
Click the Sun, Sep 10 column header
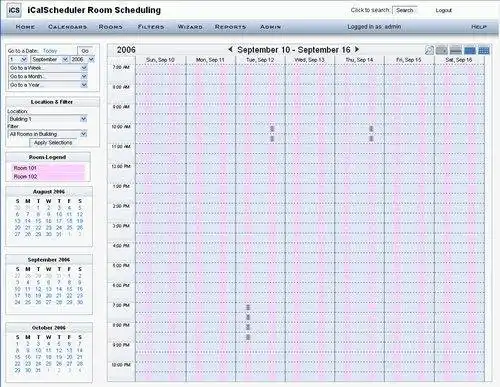click(160, 60)
